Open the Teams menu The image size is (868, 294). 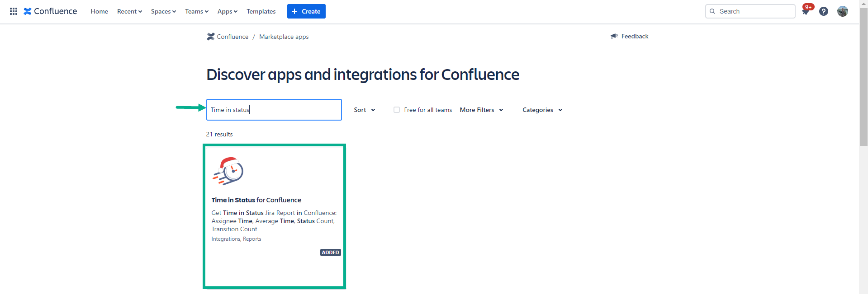(x=196, y=11)
